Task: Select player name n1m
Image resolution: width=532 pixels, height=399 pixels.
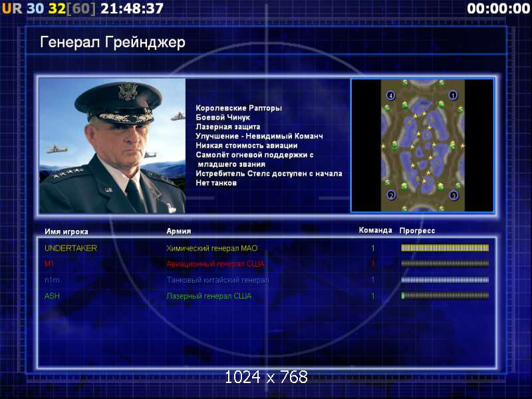Action: click(52, 280)
